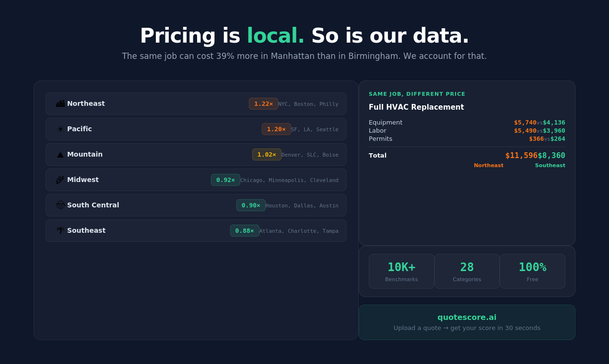Image resolution: width=609 pixels, height=364 pixels.
Task: Click the SAME JOB, DIFFERENT PRICE label
Action: (x=417, y=94)
